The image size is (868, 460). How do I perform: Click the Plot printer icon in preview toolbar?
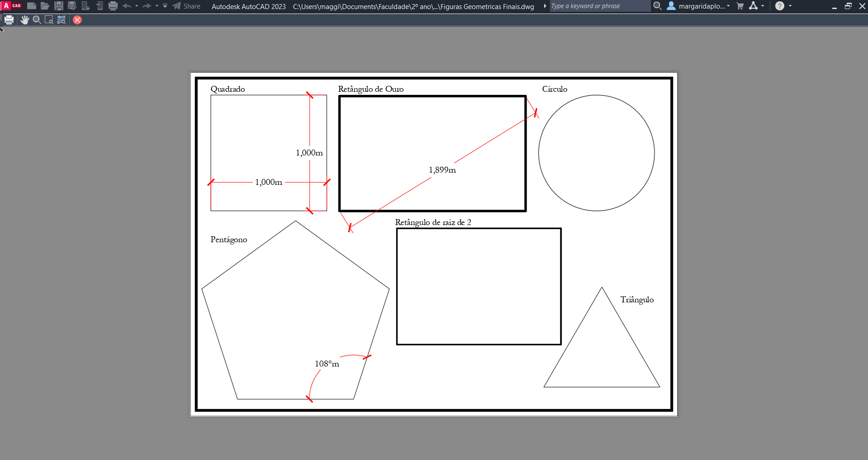[9, 20]
